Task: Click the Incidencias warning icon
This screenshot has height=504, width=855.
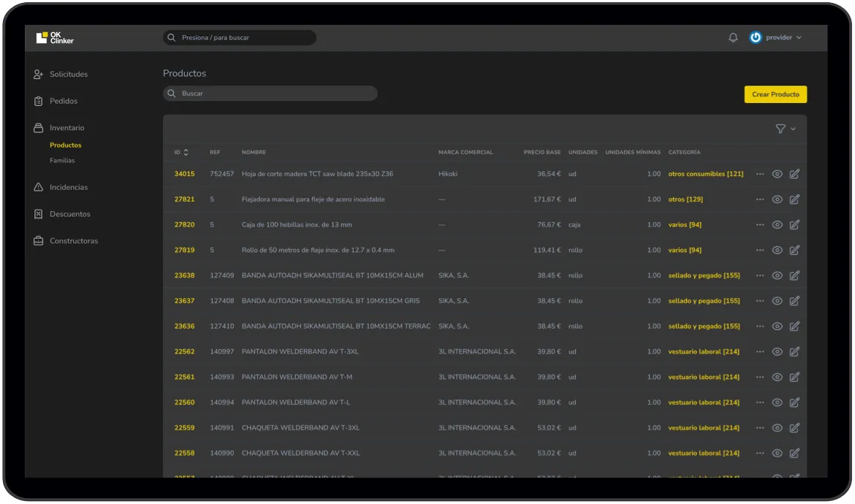Action: [39, 188]
